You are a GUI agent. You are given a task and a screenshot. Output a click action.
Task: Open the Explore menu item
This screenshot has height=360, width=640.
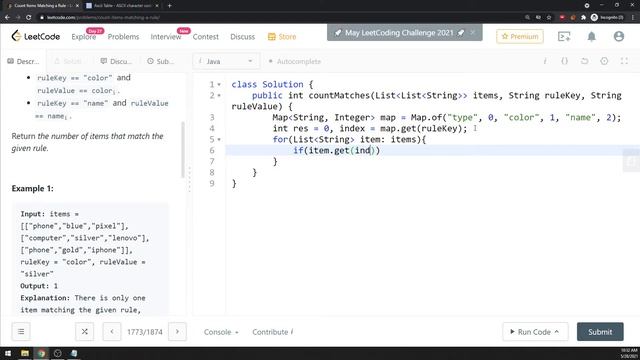[83, 37]
